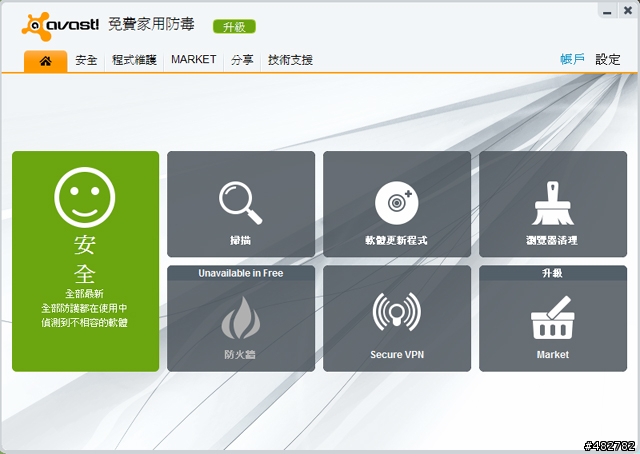This screenshot has width=640, height=454.
Task: Click the 偵測到不相容的軟體 status message
Action: point(84,323)
